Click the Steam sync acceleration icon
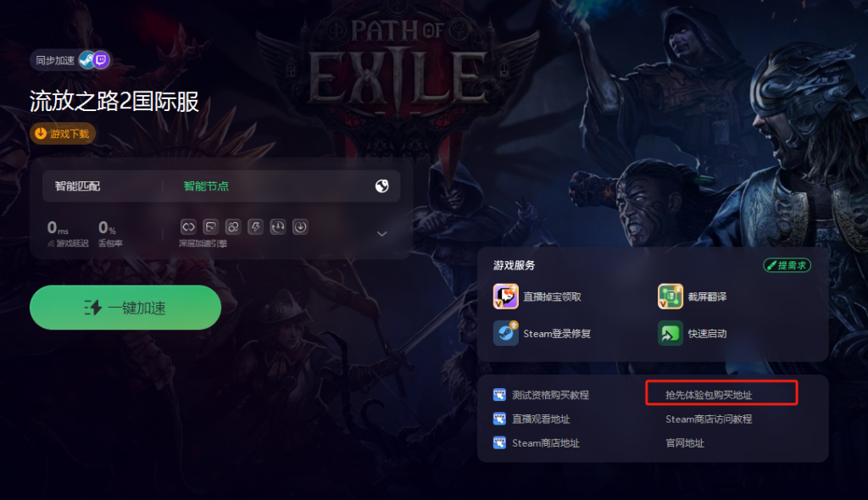Image resolution: width=868 pixels, height=500 pixels. pos(86,60)
